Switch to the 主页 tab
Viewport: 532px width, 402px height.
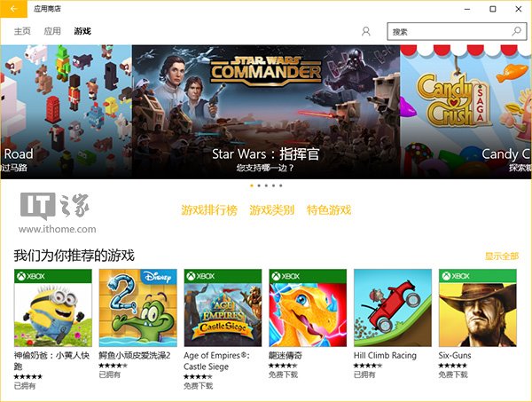22,31
